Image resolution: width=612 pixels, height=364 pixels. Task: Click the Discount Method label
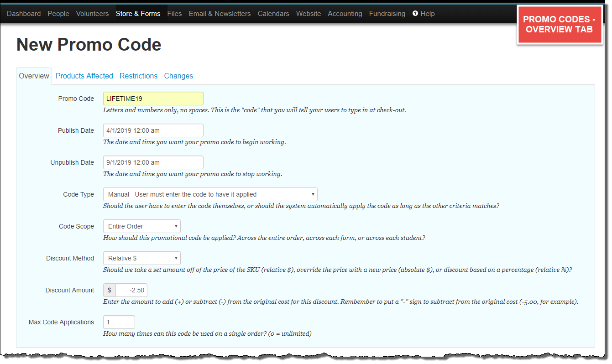click(x=70, y=258)
